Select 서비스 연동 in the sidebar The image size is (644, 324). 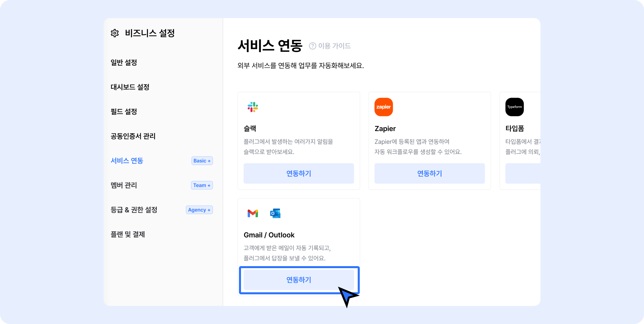127,161
